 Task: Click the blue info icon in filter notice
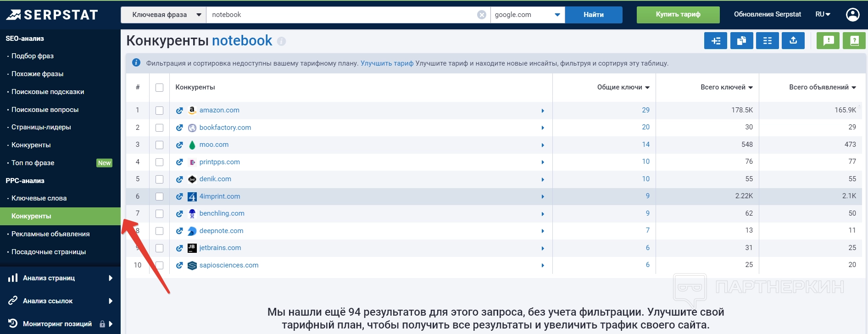pyautogui.click(x=136, y=63)
